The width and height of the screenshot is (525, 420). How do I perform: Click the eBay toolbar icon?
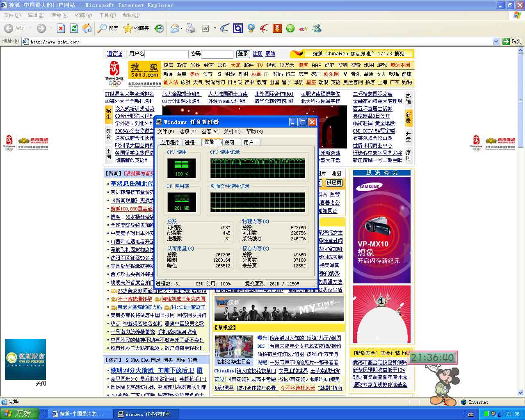pos(304,29)
